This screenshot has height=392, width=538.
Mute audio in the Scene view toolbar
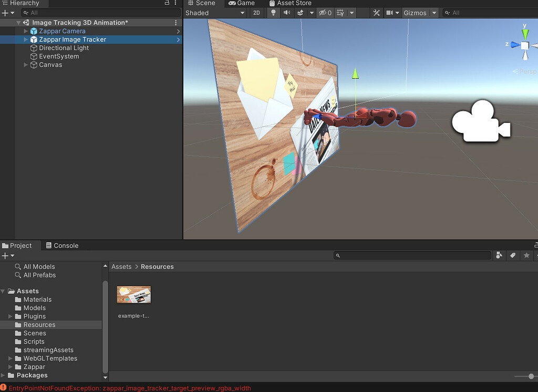pos(287,13)
